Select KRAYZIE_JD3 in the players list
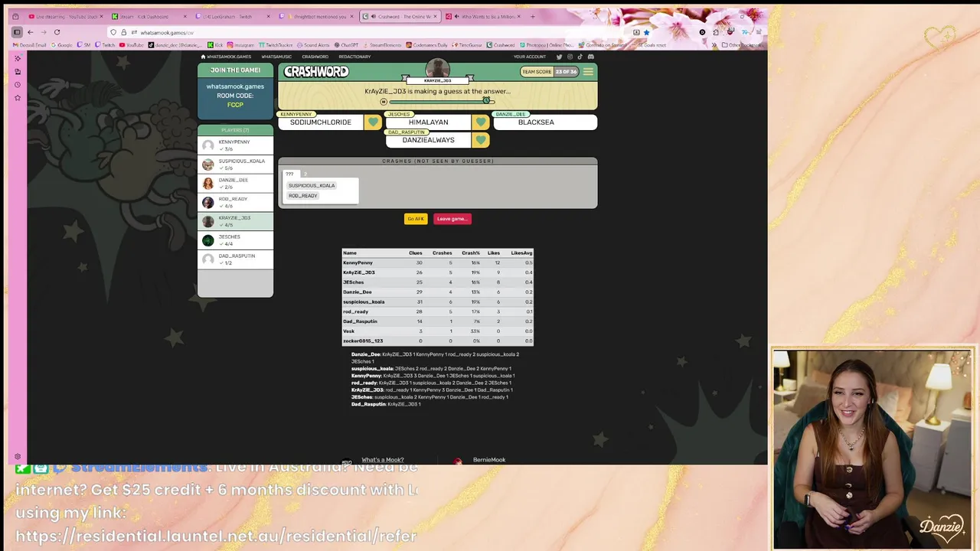980x551 pixels. (235, 221)
